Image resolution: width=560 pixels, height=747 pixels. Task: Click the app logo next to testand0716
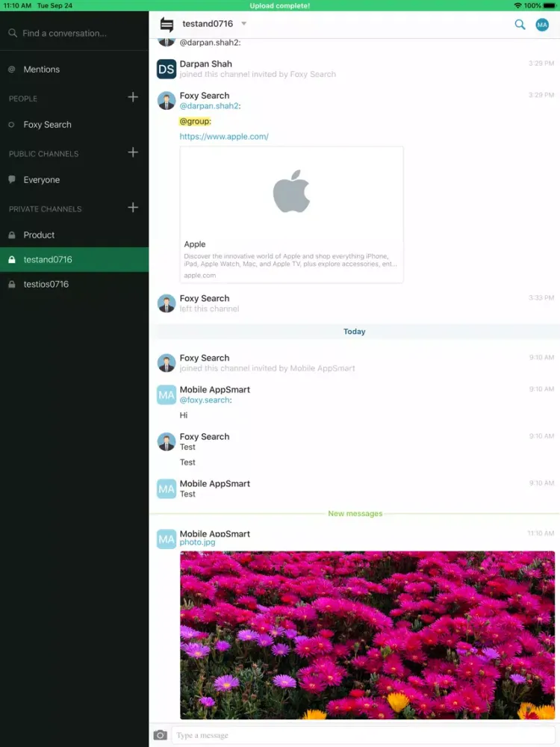tap(167, 25)
